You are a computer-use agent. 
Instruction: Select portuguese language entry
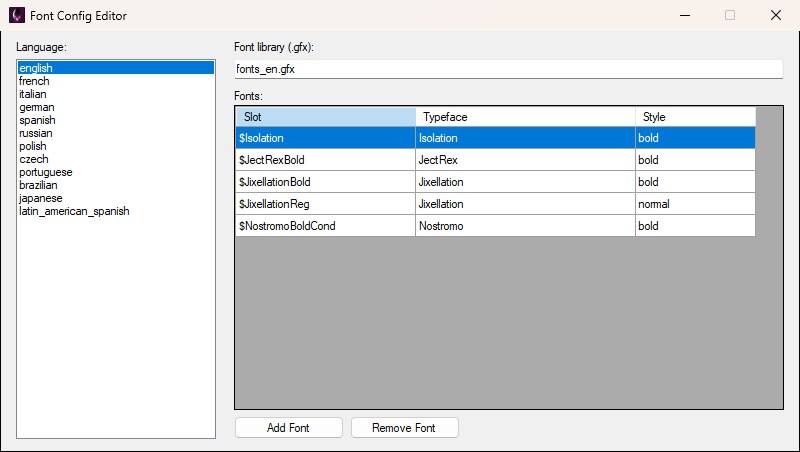pos(116,172)
